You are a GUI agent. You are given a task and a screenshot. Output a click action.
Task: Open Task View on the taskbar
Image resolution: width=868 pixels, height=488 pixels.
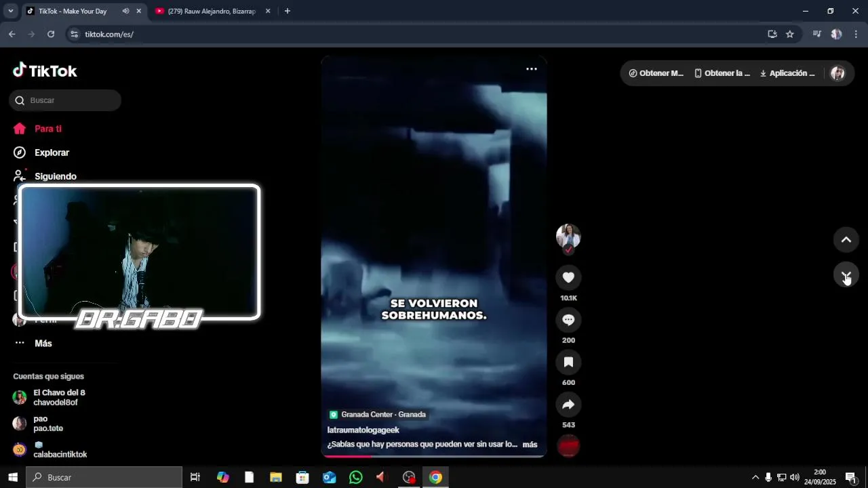195,477
